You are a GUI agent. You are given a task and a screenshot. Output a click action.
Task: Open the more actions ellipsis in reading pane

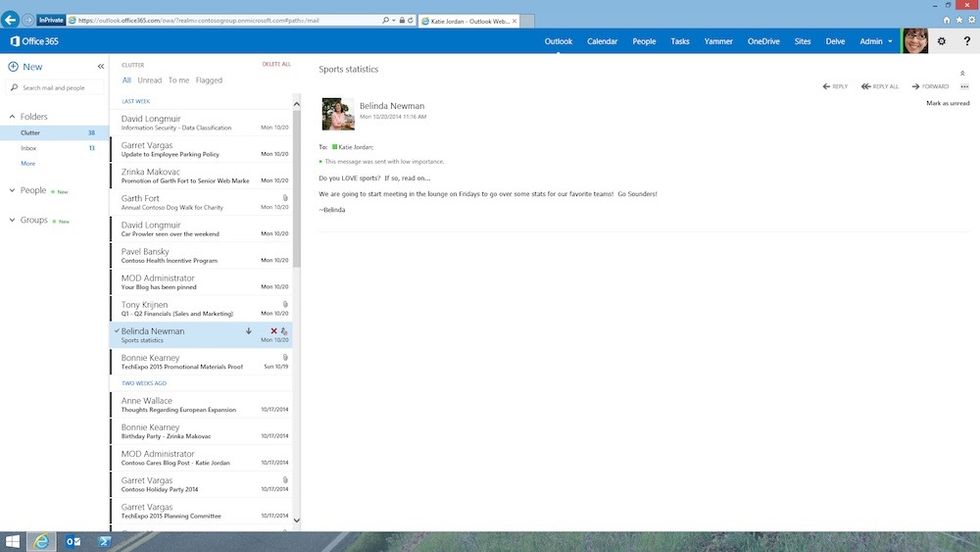point(964,87)
